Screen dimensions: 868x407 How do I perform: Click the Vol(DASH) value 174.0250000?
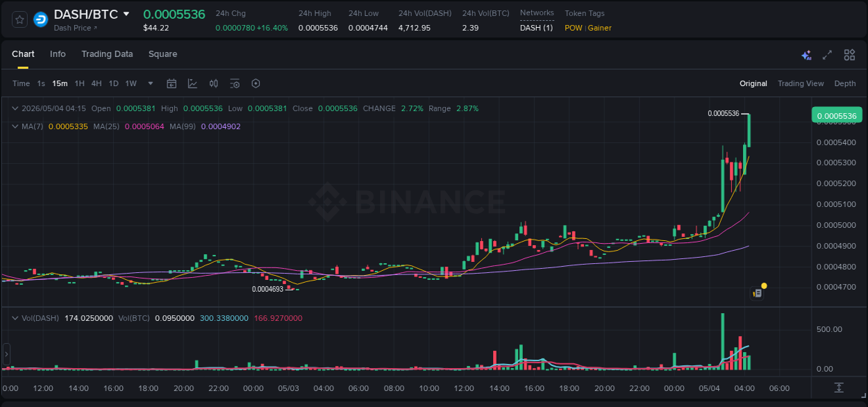pos(89,318)
